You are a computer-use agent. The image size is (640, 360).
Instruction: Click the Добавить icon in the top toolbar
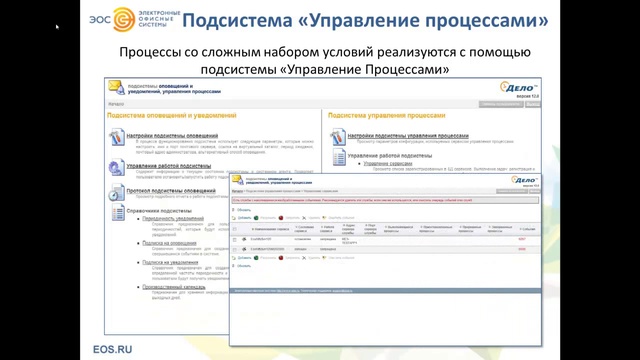coord(234,218)
